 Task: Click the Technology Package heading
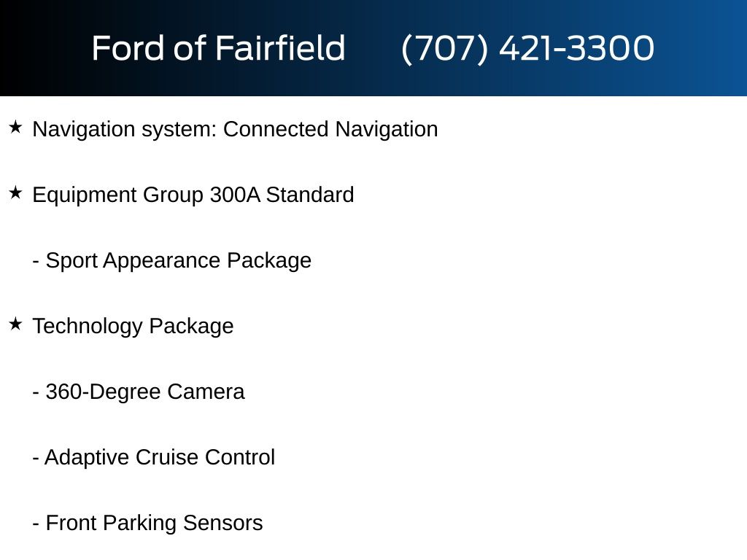pos(133,327)
